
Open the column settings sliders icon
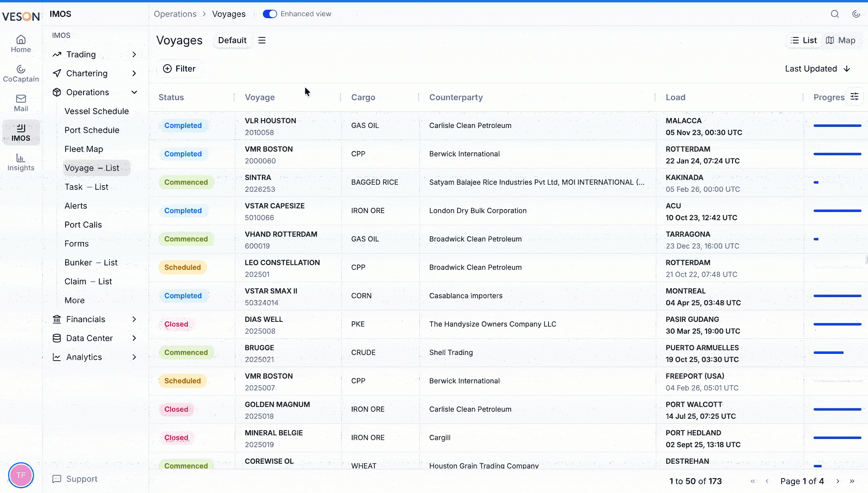tap(854, 96)
